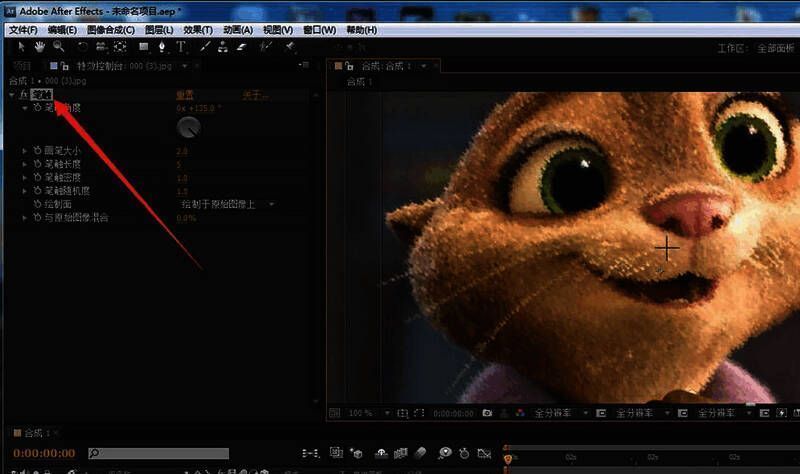Screen dimensions: 800x474
Task: Open the 绘制于原始图像上 dropdown
Action: [x=228, y=204]
